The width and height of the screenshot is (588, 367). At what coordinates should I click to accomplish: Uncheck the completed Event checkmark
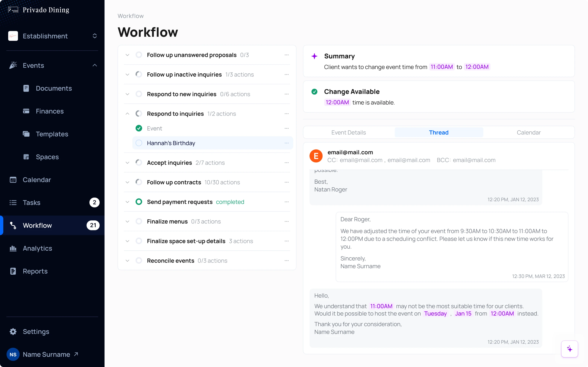pyautogui.click(x=139, y=128)
